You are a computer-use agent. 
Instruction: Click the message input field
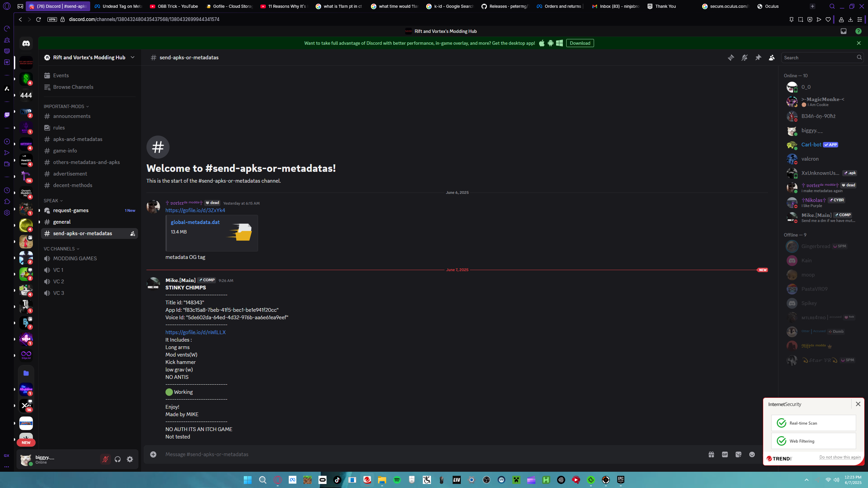click(x=407, y=454)
